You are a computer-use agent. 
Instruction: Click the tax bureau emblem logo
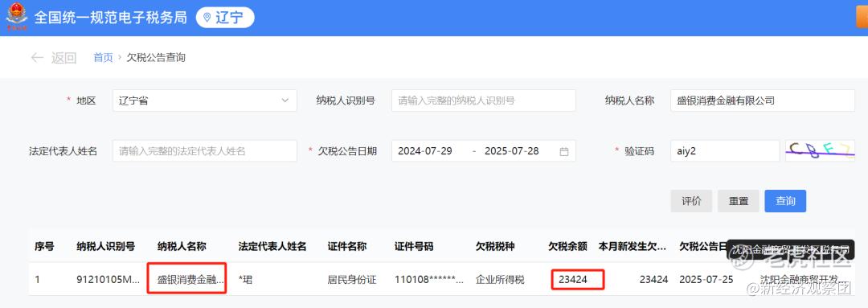coord(16,17)
